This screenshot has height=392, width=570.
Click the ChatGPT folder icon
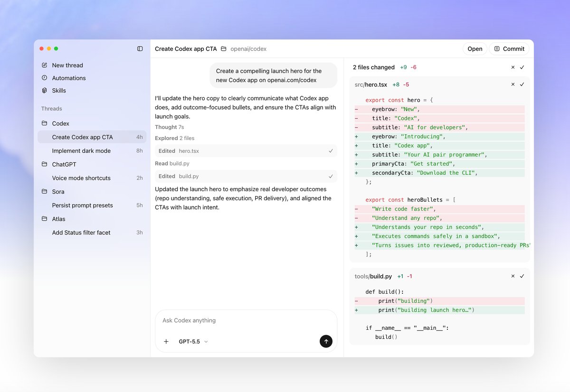pos(45,164)
